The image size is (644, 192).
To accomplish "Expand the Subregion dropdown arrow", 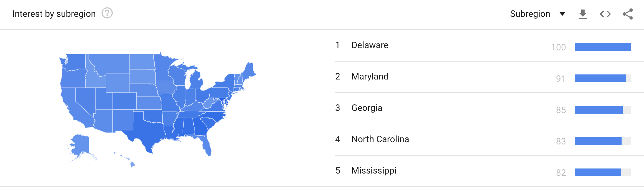I will [562, 14].
